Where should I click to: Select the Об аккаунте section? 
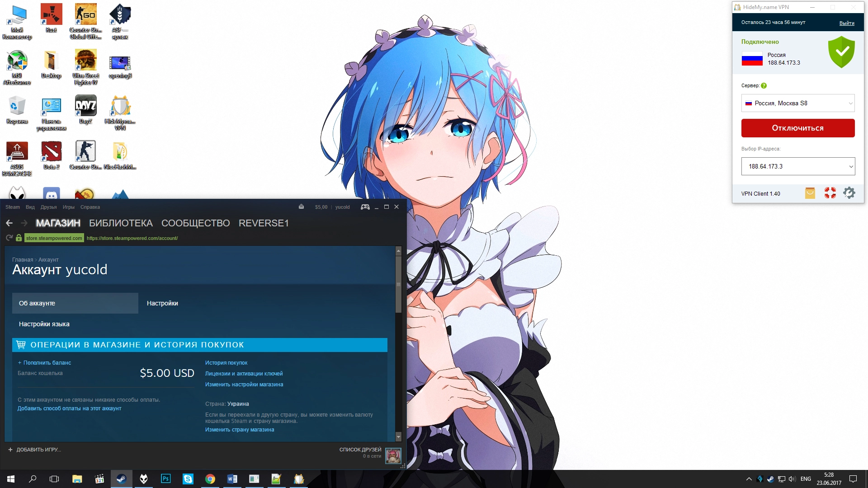pyautogui.click(x=75, y=303)
